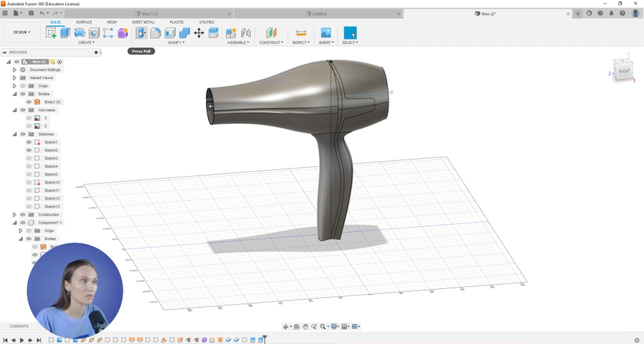Open the INSPECT dropdown menu
644x344 pixels.
point(300,42)
